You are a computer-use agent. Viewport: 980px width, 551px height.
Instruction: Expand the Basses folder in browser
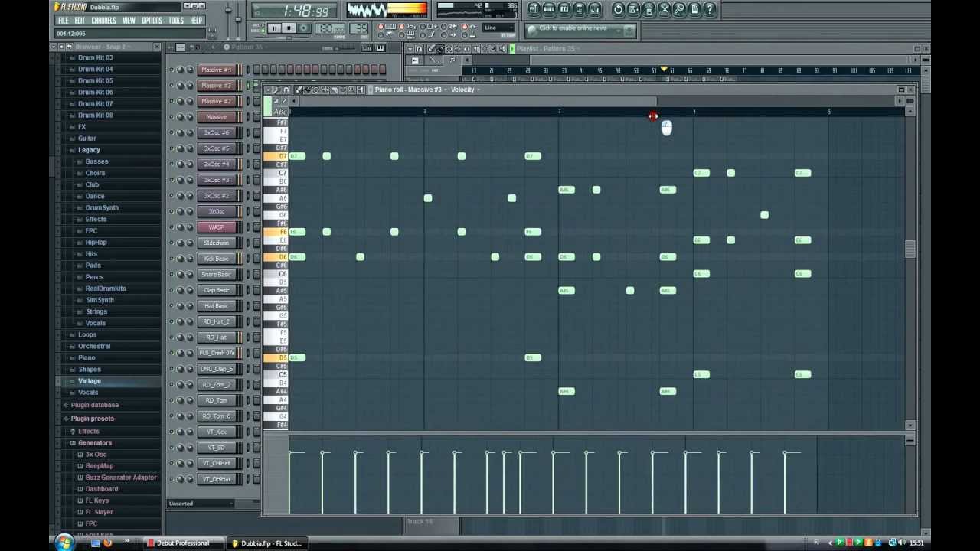pyautogui.click(x=96, y=161)
